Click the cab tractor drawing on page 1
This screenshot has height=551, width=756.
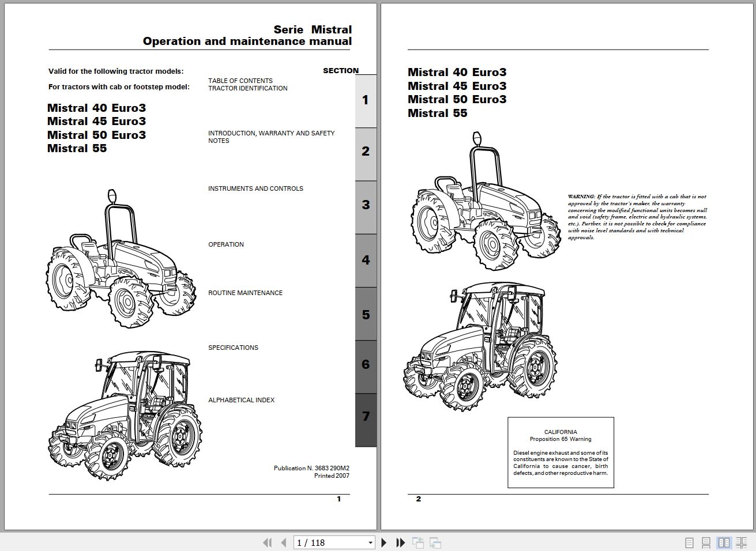pyautogui.click(x=125, y=415)
